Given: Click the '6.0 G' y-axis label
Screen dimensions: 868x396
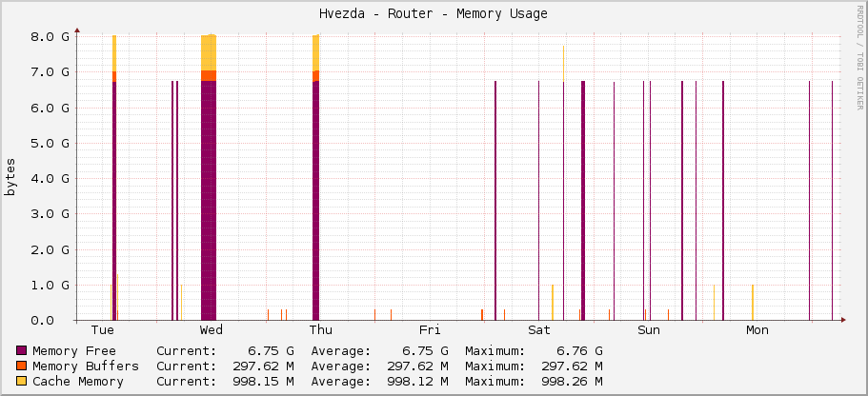Looking at the screenshot, I should point(50,108).
